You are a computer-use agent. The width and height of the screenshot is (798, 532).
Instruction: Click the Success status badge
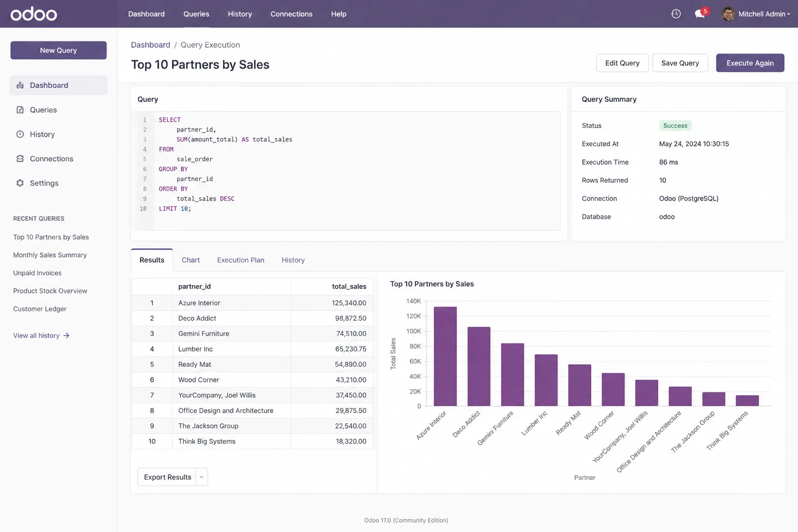[675, 126]
